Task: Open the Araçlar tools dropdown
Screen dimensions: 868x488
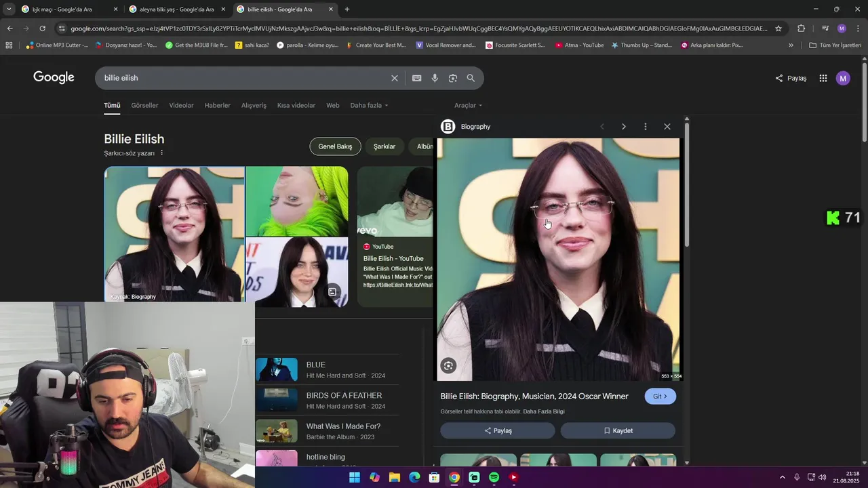Action: tap(468, 105)
